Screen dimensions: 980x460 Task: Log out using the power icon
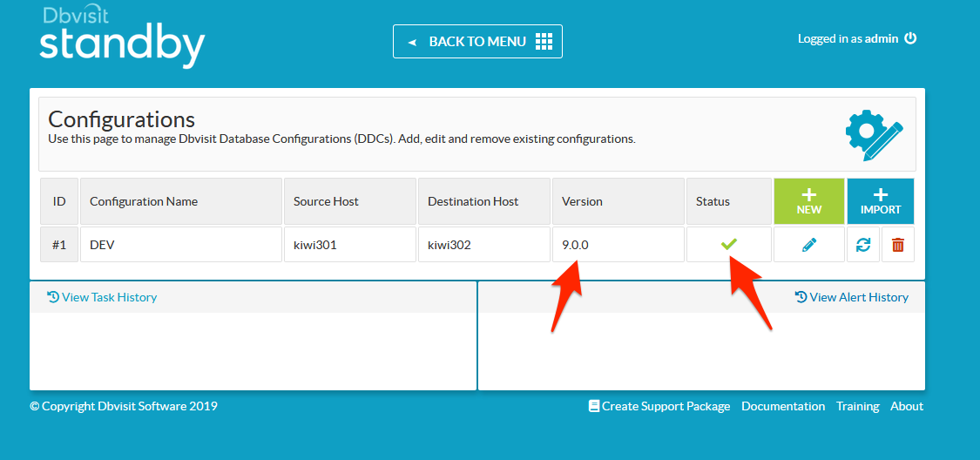tap(910, 38)
